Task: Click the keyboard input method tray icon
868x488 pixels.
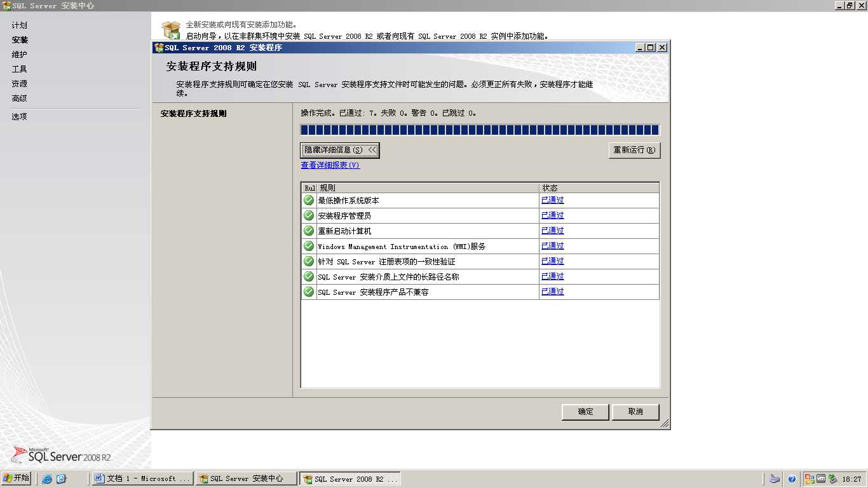Action: 775,479
